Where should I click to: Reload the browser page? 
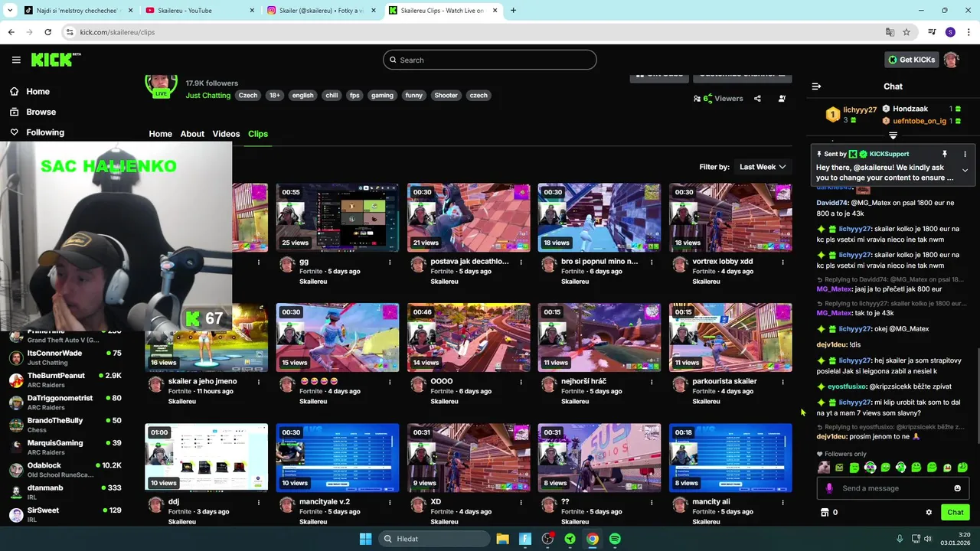click(x=47, y=32)
